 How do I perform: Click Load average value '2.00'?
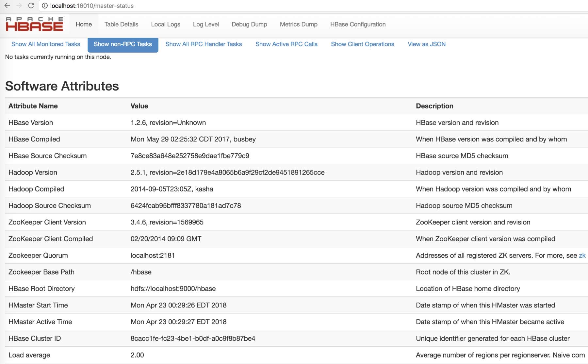tap(137, 355)
